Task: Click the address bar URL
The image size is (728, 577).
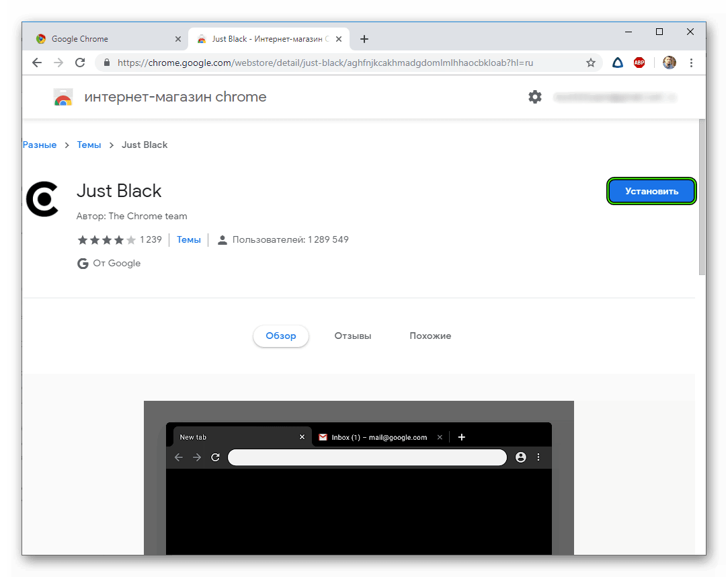Action: click(325, 63)
